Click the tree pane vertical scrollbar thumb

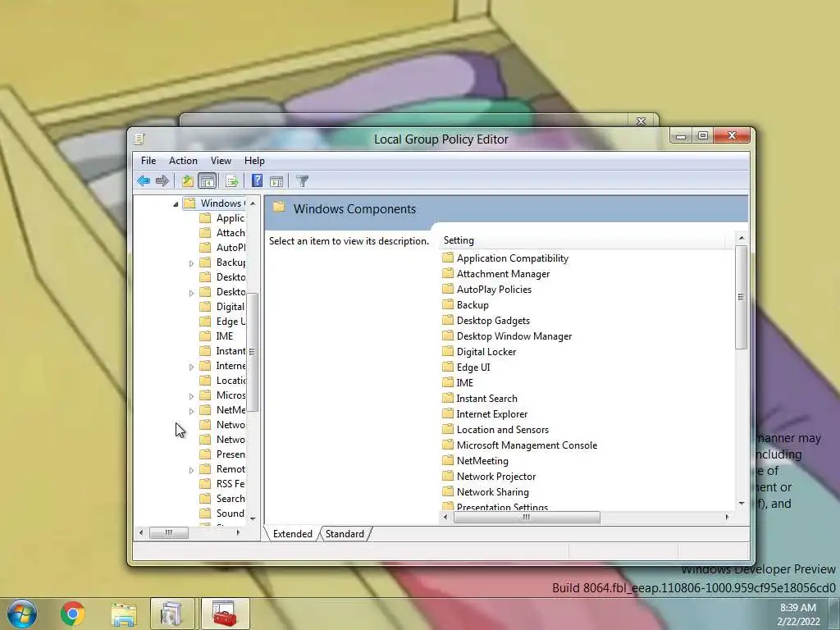click(x=253, y=352)
